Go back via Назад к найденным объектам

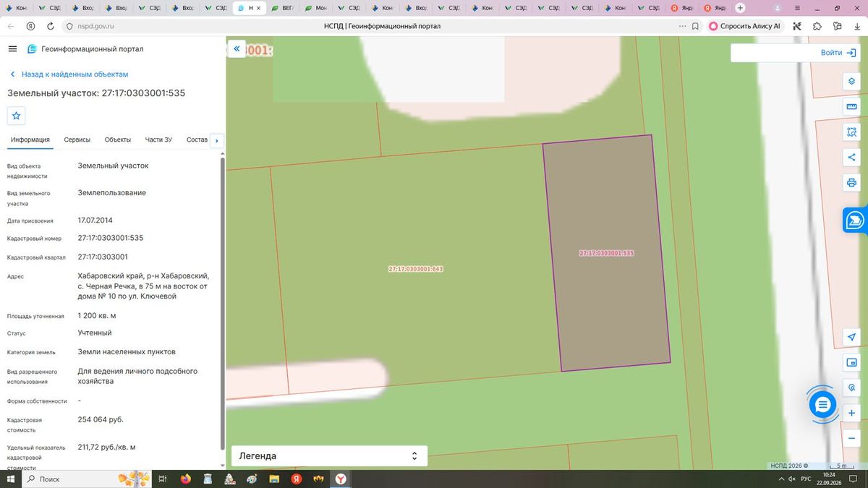click(x=69, y=74)
